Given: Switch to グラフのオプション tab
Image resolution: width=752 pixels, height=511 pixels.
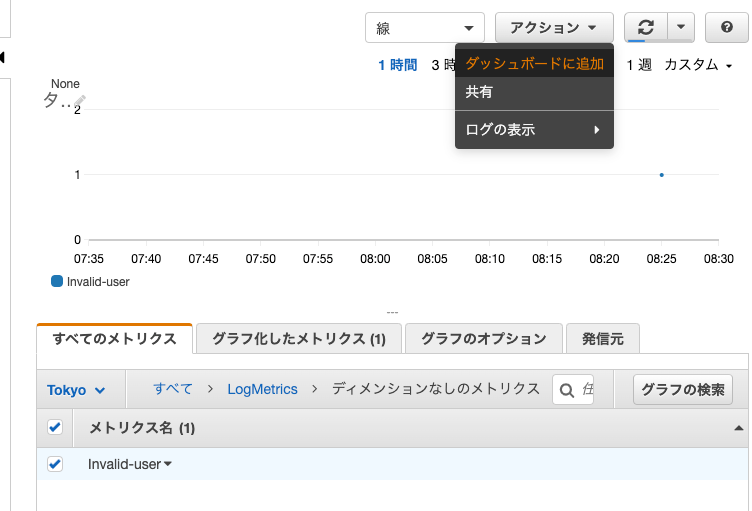Looking at the screenshot, I should point(483,339).
